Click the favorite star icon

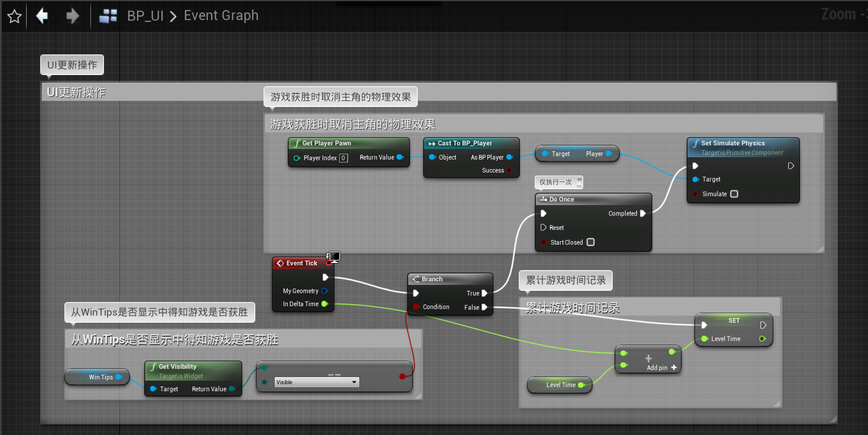(x=14, y=16)
